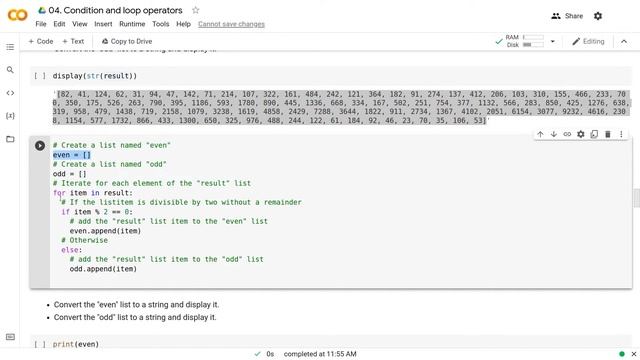This screenshot has width=640, height=360.
Task: Open the Insert menu
Action: 103,24
